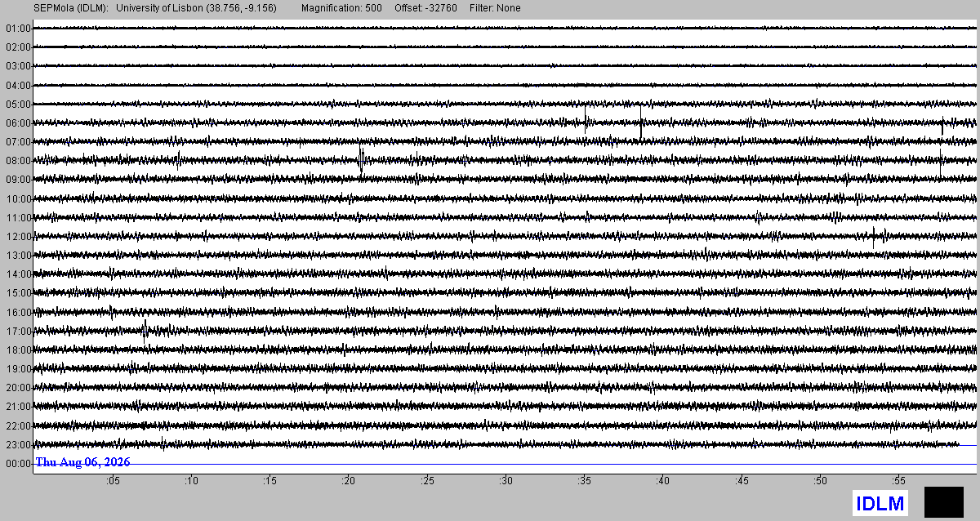Click the 03:00 hour label
Viewport: 980px width, 521px height.
(x=17, y=65)
